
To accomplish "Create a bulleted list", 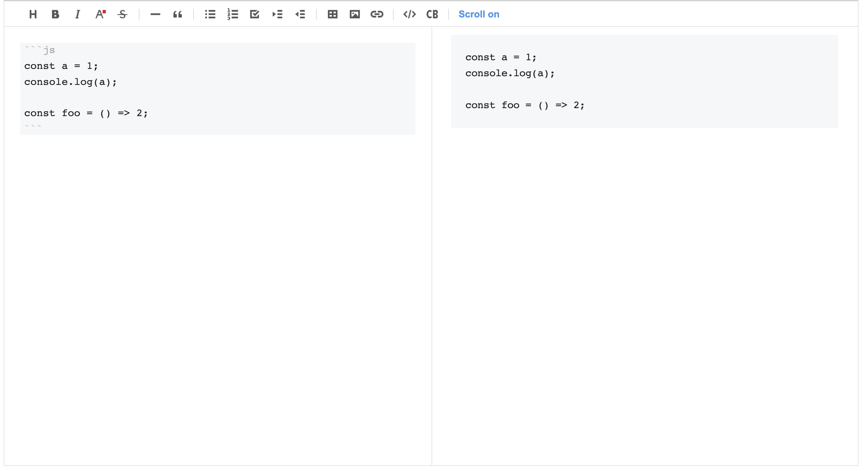I will click(x=210, y=15).
